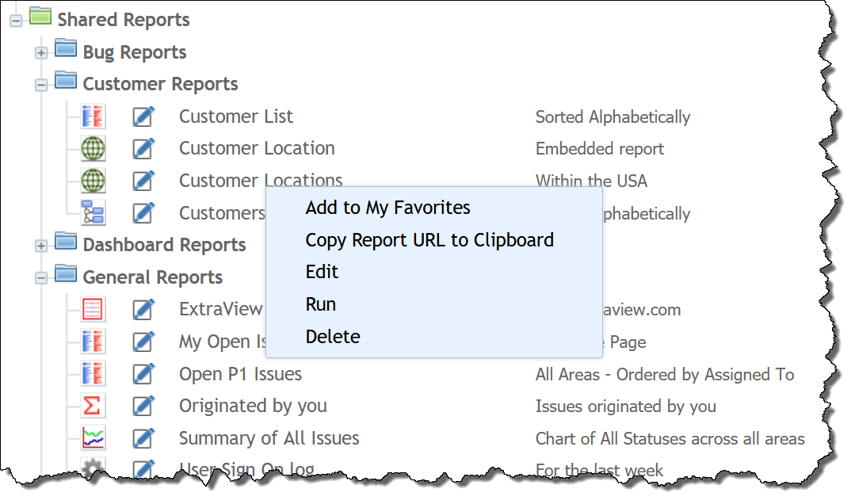Click the edit pencil icon for Customer List
This screenshot has width=855, height=504.
point(143,116)
